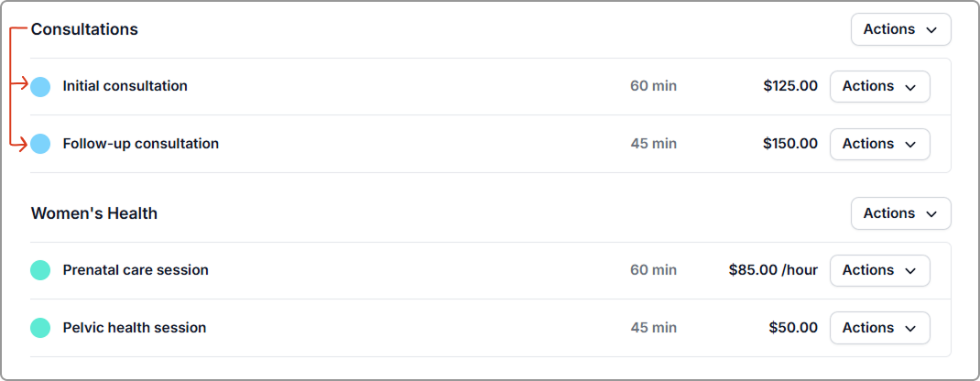The height and width of the screenshot is (381, 980).
Task: Click teal color dot beside Pelvic health session
Action: pos(40,328)
